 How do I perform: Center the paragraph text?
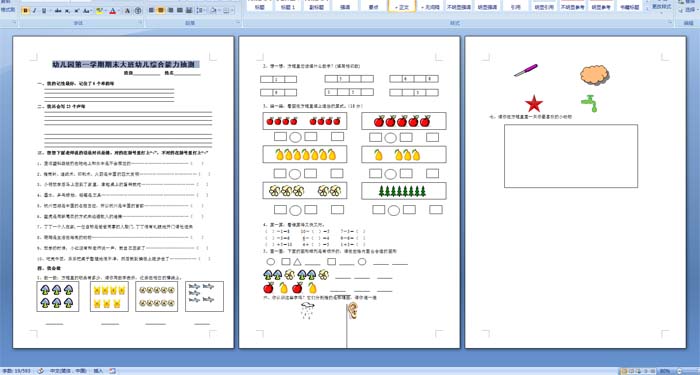point(161,10)
